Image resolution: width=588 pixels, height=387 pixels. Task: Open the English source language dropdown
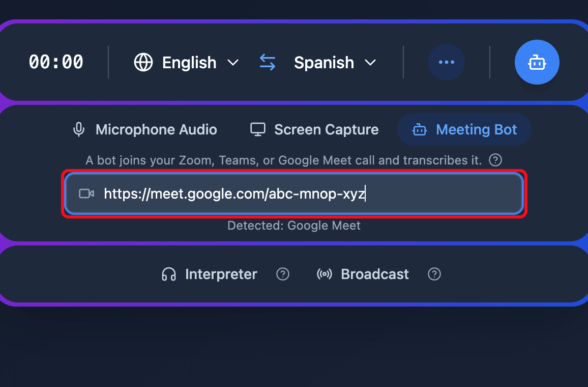tap(186, 62)
